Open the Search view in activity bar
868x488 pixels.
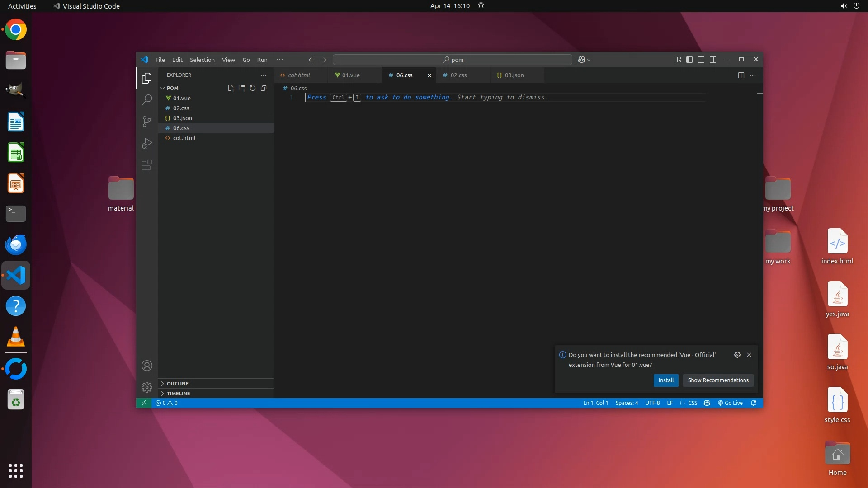147,99
